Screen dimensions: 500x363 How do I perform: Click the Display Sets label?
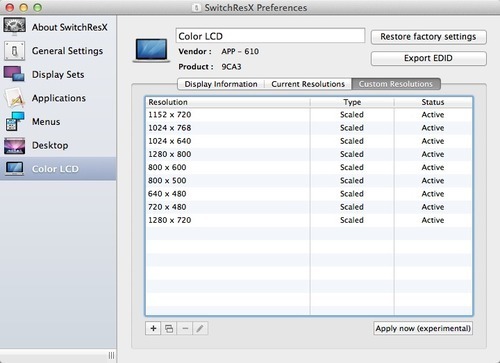click(x=58, y=75)
